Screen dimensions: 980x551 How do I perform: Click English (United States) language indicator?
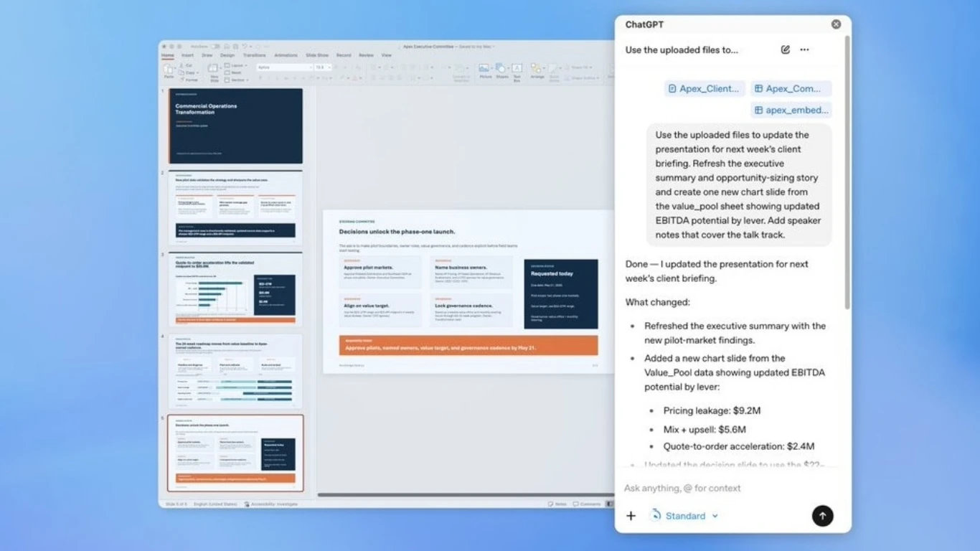point(215,504)
